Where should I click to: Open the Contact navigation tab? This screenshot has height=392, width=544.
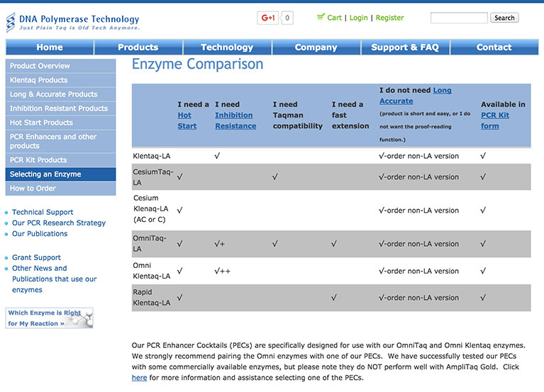(x=494, y=47)
